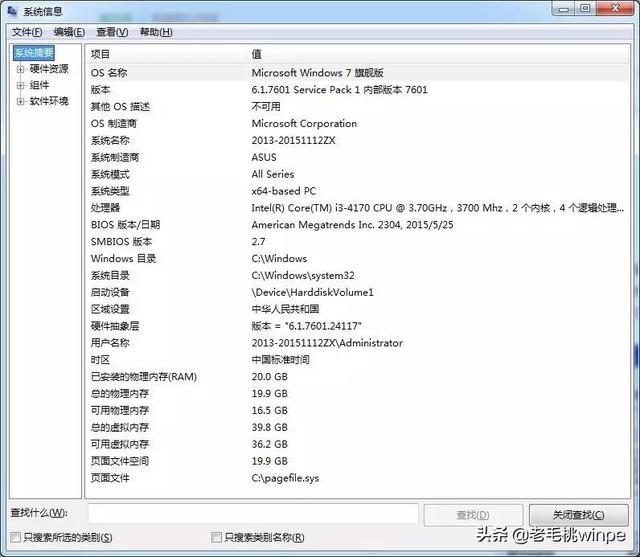The height and width of the screenshot is (557, 640).
Task: Enable 只搜索类别名称 checkbox
Action: [216, 538]
